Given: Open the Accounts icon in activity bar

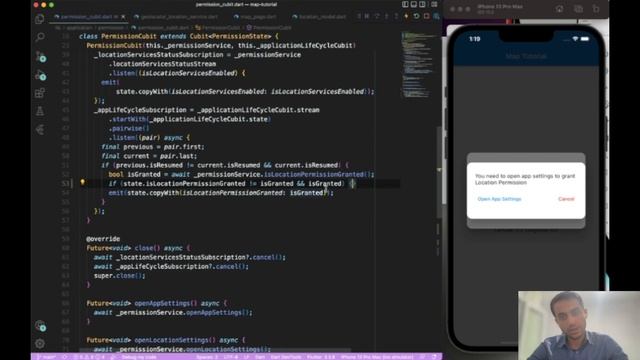Looking at the screenshot, I should point(40,326).
